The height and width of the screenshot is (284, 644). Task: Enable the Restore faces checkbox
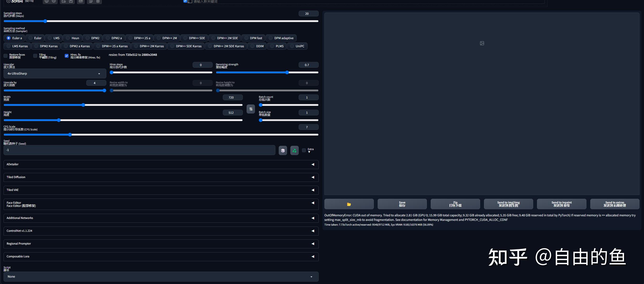point(5,56)
